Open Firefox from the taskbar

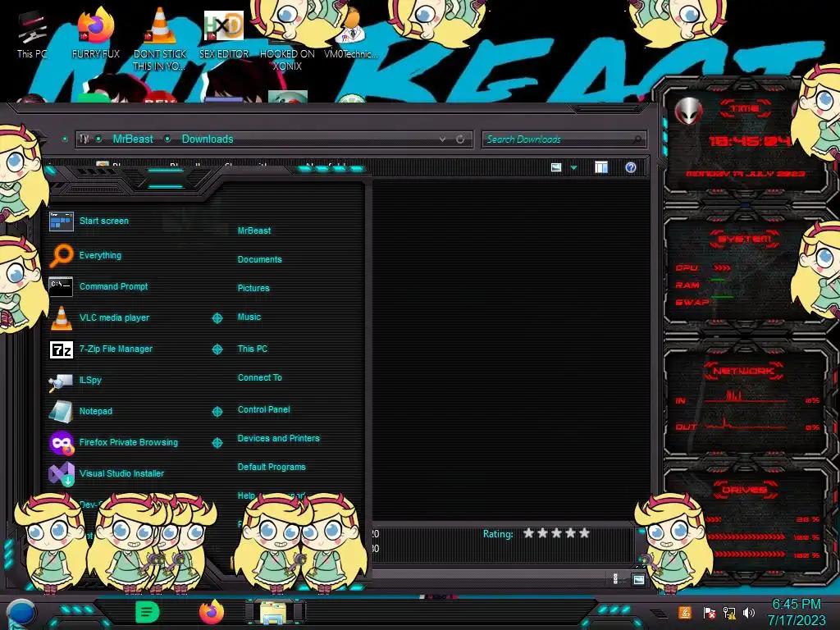click(x=212, y=612)
